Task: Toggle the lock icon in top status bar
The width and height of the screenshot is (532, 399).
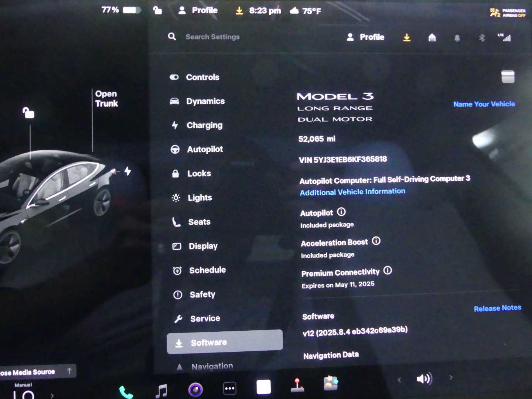Action: 157,10
